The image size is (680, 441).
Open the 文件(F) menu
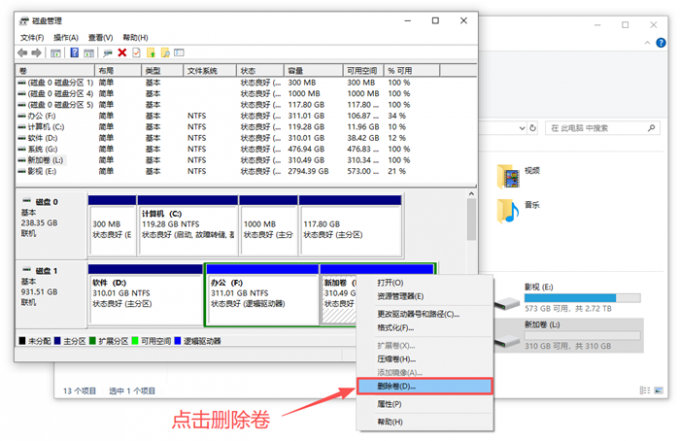pyautogui.click(x=32, y=38)
